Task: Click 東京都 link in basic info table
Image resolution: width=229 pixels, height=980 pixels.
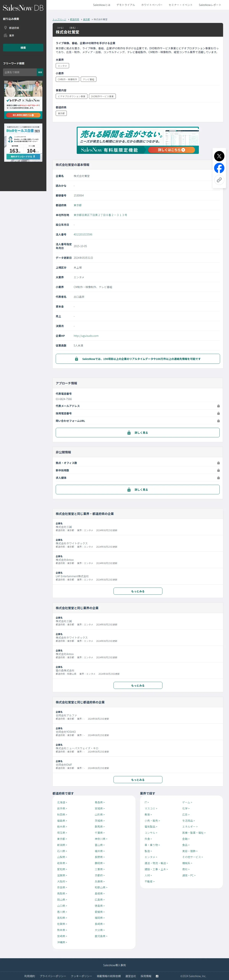Action: 77,205
